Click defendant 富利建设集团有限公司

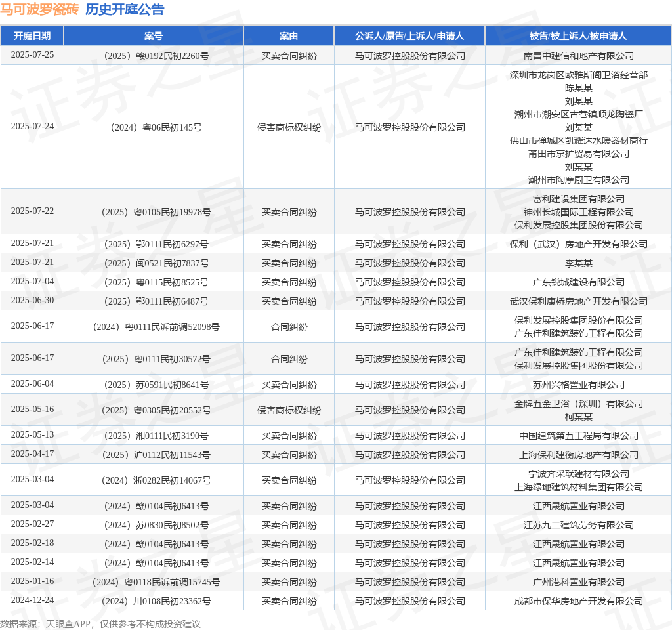(579, 199)
